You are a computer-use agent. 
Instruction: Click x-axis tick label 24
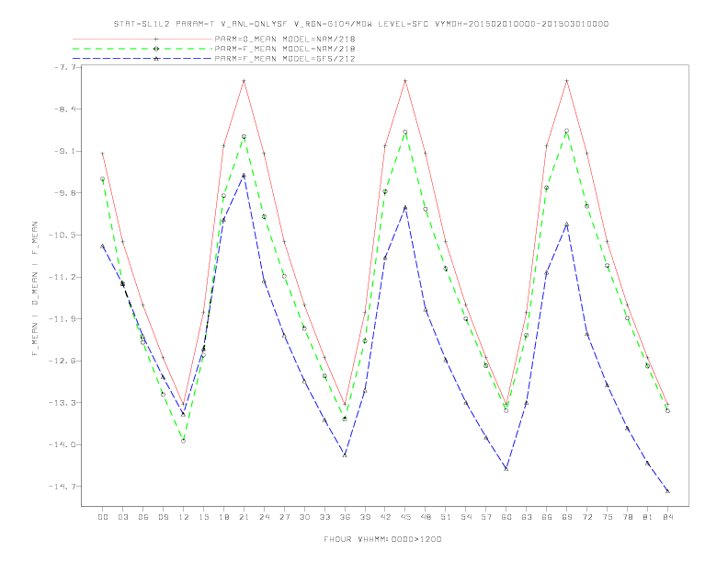click(264, 517)
